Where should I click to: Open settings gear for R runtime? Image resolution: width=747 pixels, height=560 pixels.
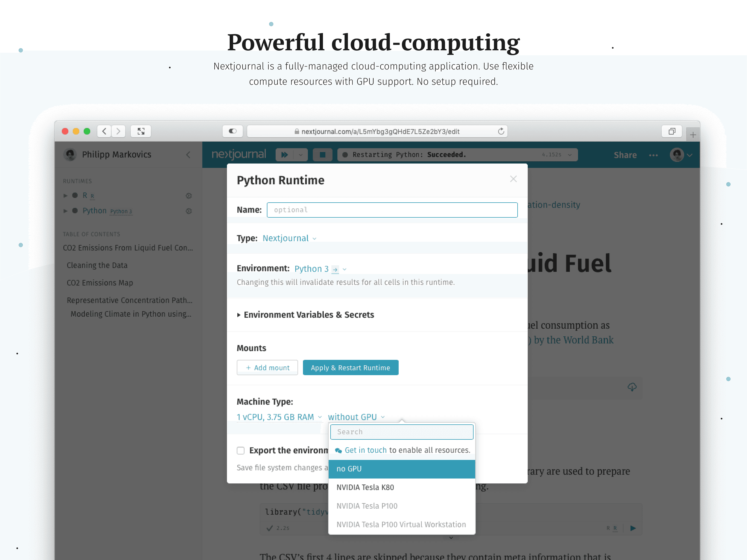[x=189, y=196]
